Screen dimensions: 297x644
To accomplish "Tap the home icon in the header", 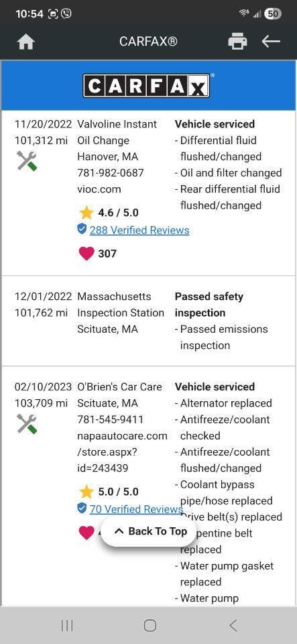I will pyautogui.click(x=26, y=42).
